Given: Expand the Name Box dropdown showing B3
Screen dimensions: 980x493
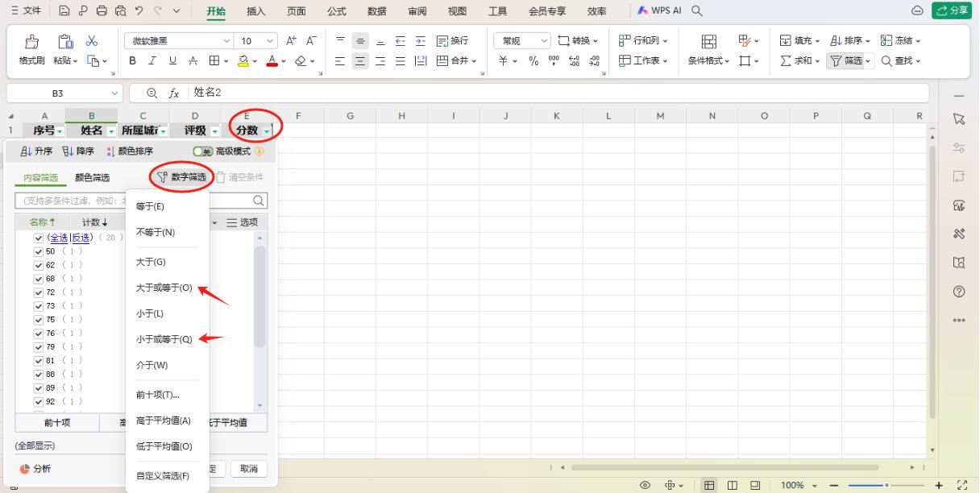Looking at the screenshot, I should coord(114,93).
